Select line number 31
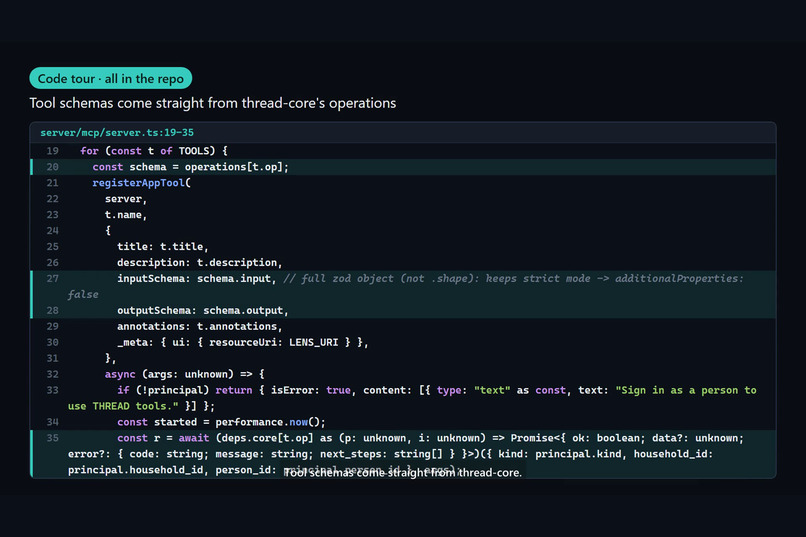Image resolution: width=806 pixels, height=537 pixels. pos(52,358)
